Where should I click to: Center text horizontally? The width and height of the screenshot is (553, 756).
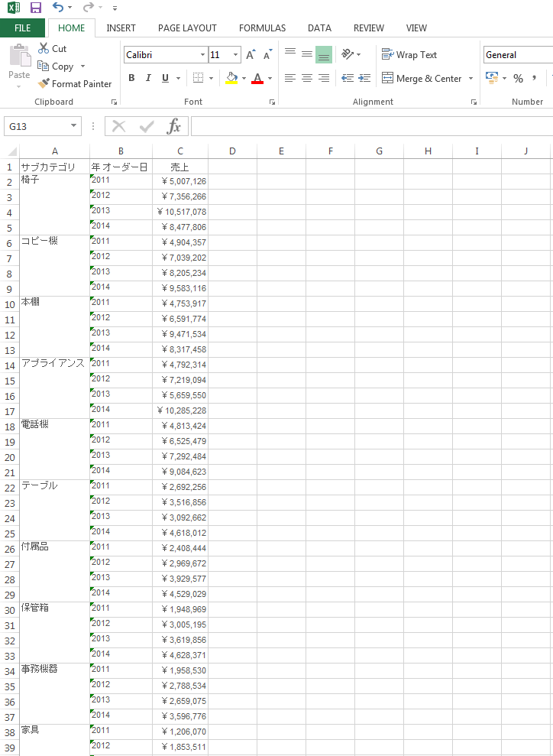[x=307, y=78]
